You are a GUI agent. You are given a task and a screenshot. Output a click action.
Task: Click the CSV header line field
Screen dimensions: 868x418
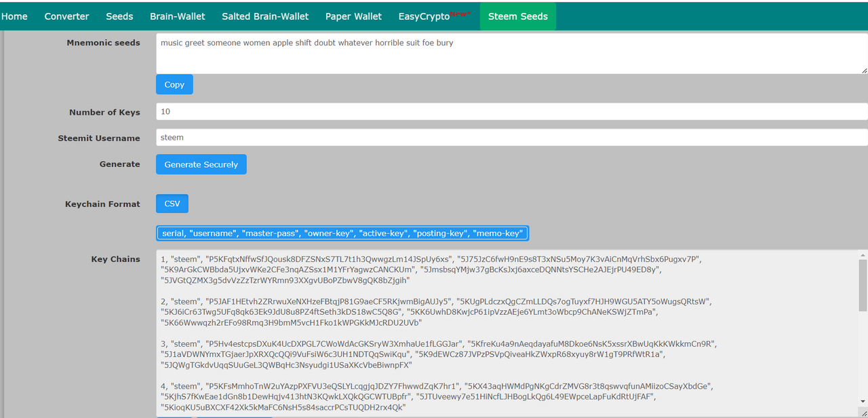(x=342, y=233)
